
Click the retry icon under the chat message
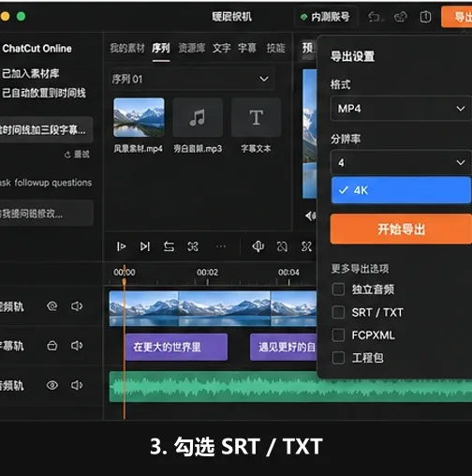pos(67,155)
